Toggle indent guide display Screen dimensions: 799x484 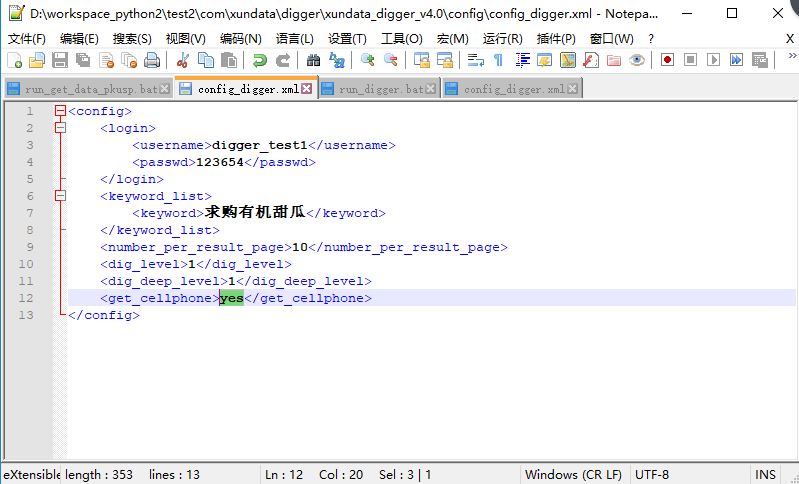(522, 60)
